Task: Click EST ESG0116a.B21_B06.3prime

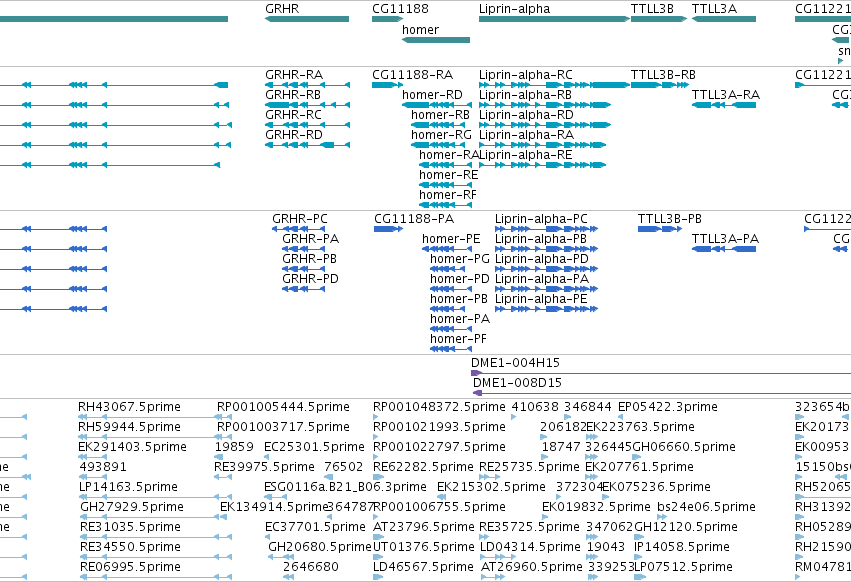Action: pos(345,487)
